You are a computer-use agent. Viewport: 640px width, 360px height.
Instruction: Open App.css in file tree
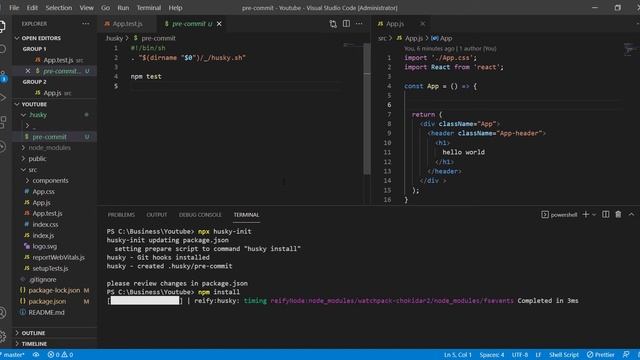43,191
